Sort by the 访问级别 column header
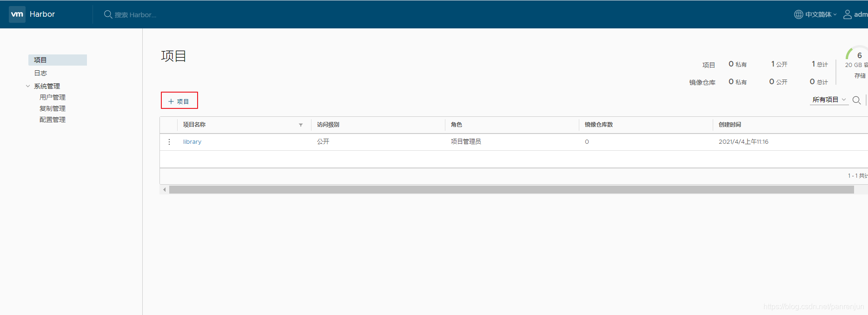Image resolution: width=868 pixels, height=315 pixels. 328,125
